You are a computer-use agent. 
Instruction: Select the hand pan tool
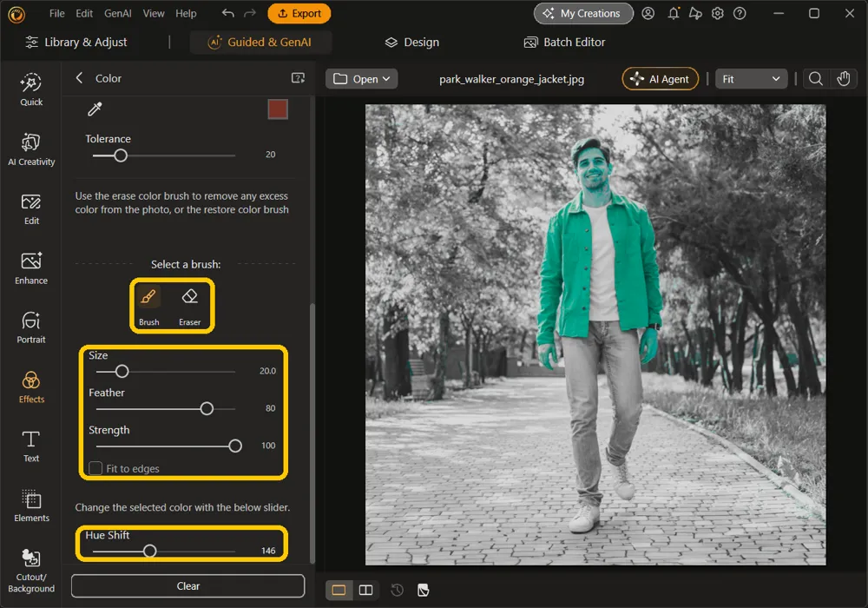coord(843,79)
